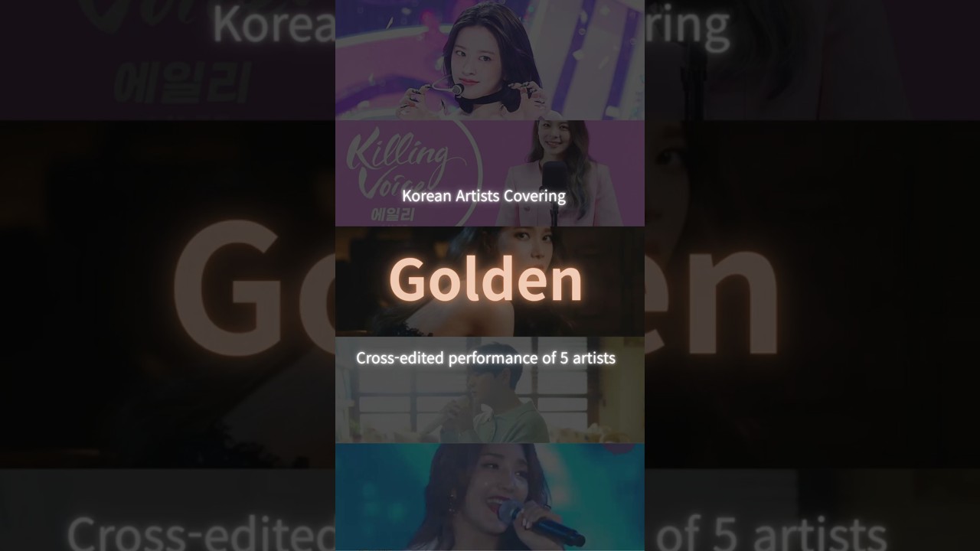Open the strip with woman in pink jacket
980x551 pixels.
(490, 173)
